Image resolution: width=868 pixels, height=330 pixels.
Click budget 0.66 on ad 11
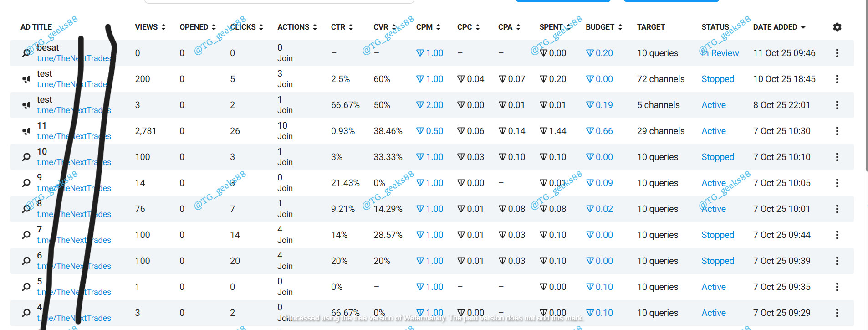[x=599, y=131]
